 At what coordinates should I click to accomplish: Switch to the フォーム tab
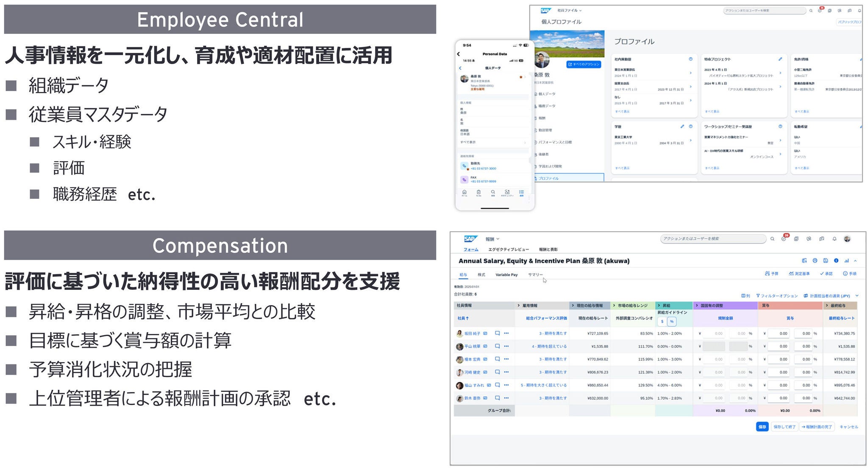click(x=470, y=250)
